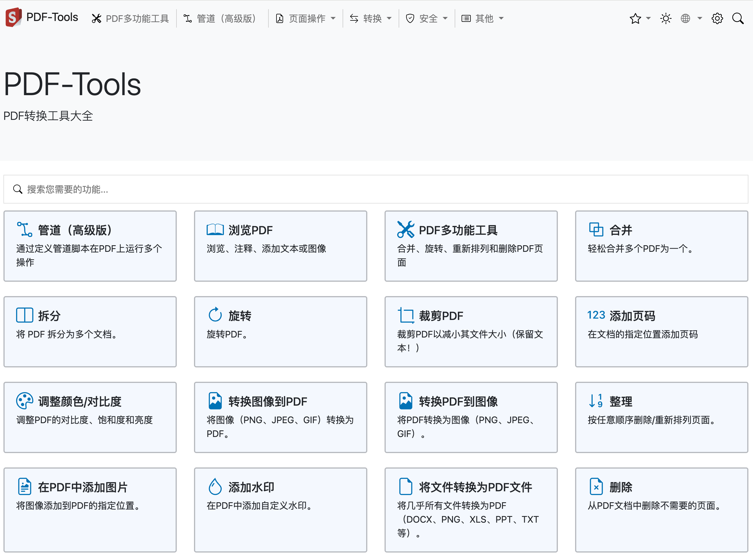Viewport: 753px width, 560px height.
Task: Click the 浏览PDF book icon
Action: point(215,229)
